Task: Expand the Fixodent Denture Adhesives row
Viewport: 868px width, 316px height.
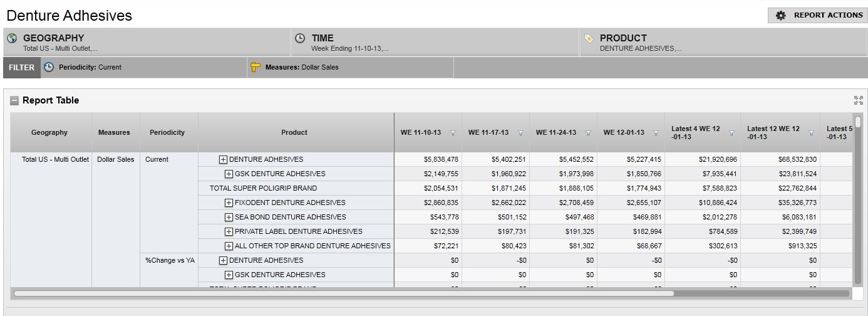Action: (x=229, y=203)
